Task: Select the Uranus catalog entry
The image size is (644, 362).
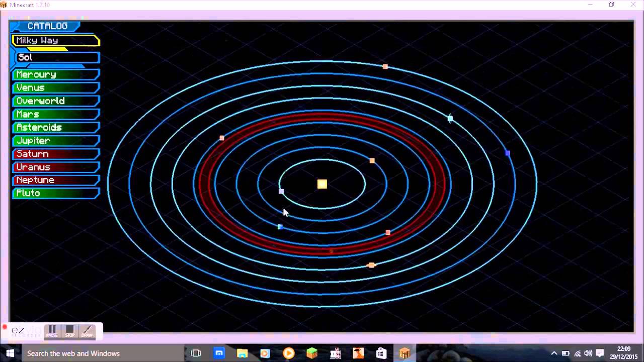Action: (55, 167)
